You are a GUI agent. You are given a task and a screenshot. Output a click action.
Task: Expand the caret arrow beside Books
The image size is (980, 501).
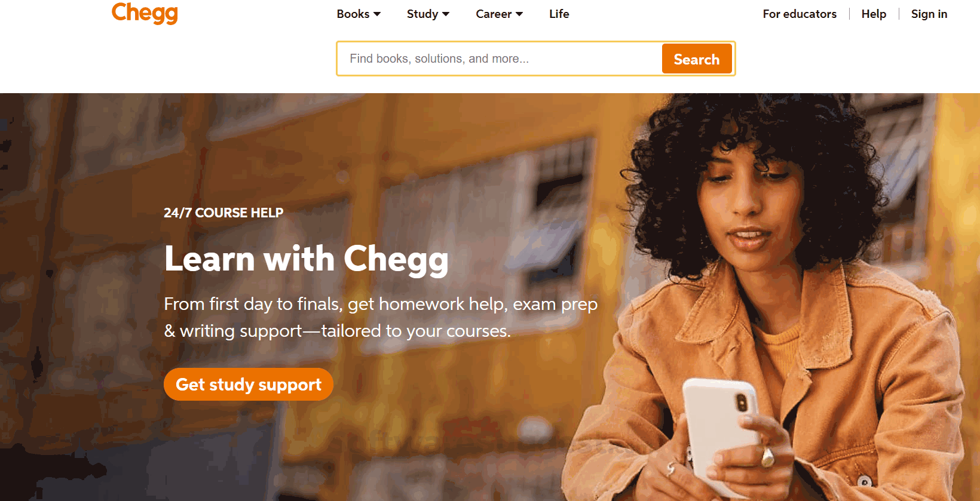tap(377, 14)
